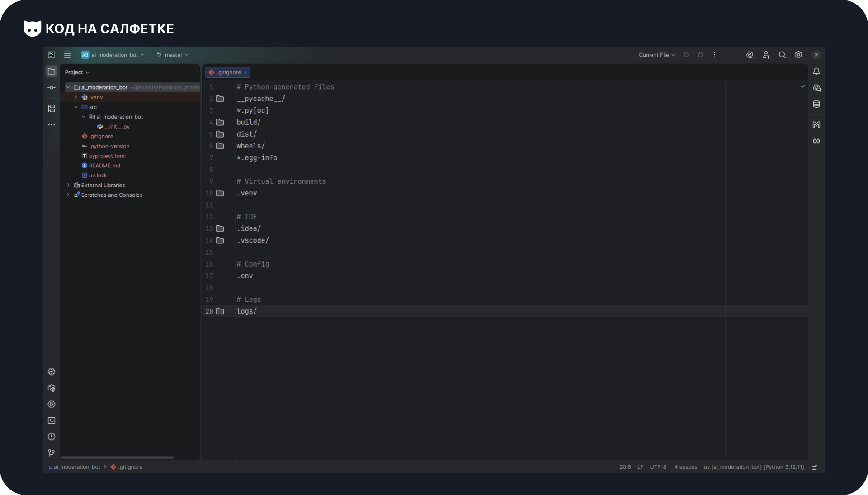The height and width of the screenshot is (495, 868).
Task: Show the Notifications bell panel
Action: tap(816, 71)
